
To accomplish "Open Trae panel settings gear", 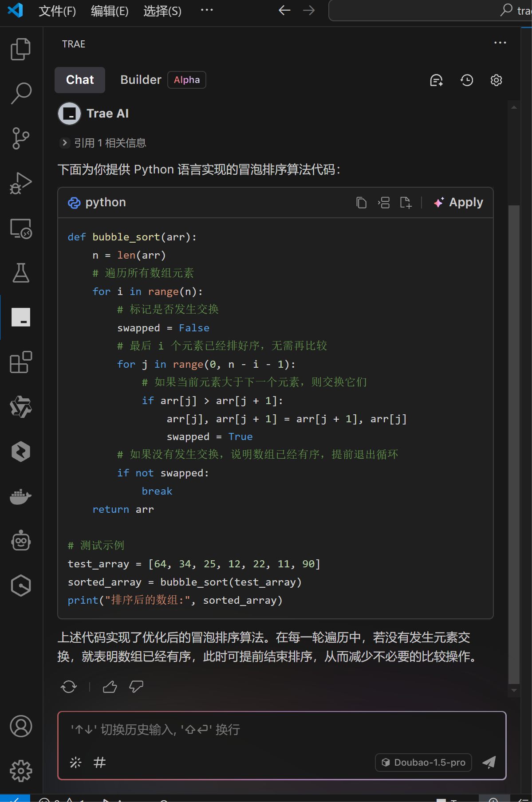I will coord(496,80).
